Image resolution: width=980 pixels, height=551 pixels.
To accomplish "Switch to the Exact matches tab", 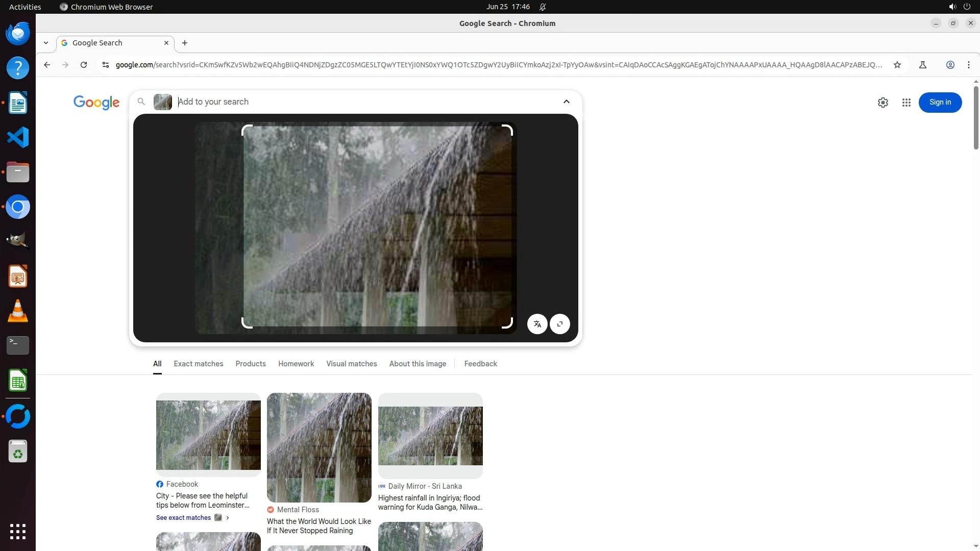I will [x=198, y=364].
